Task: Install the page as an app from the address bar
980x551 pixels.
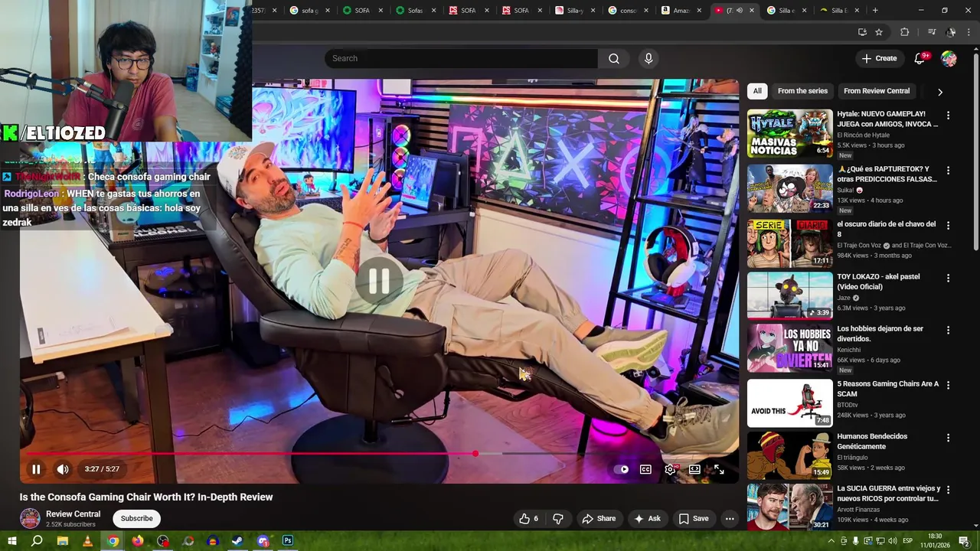Action: click(862, 32)
